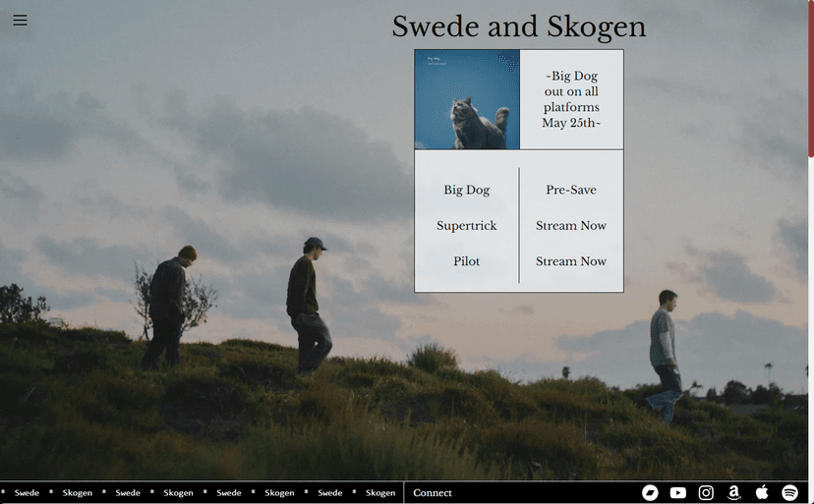
Task: Stream Pilot with its Stream Now link
Action: (x=571, y=261)
